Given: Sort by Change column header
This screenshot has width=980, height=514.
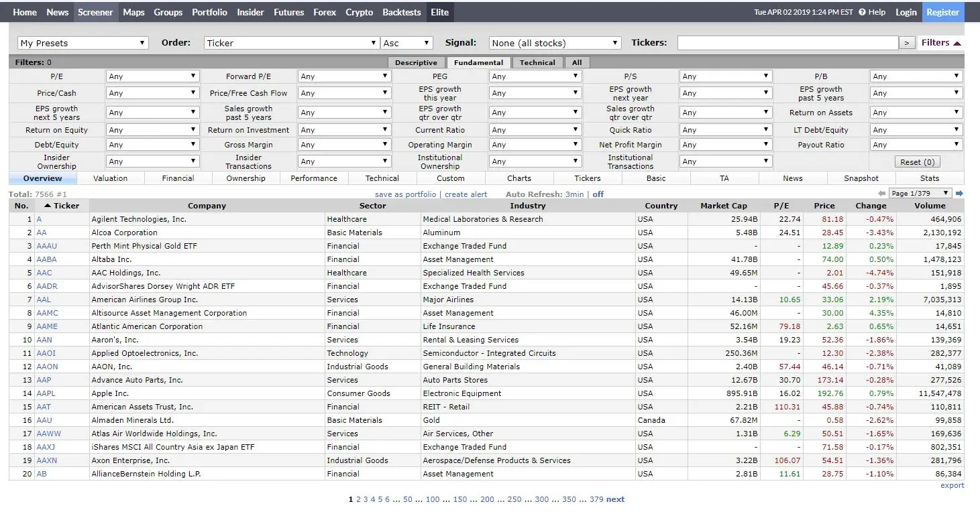Looking at the screenshot, I should [871, 206].
